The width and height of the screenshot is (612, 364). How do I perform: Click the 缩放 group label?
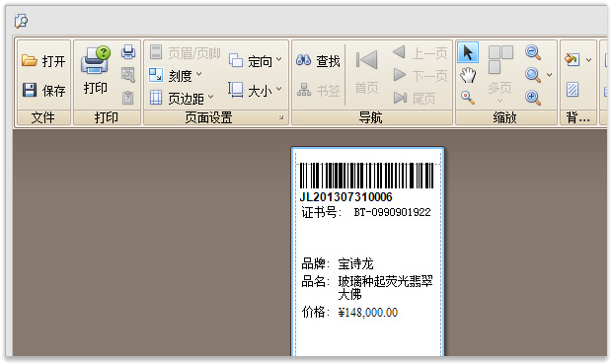(x=505, y=117)
